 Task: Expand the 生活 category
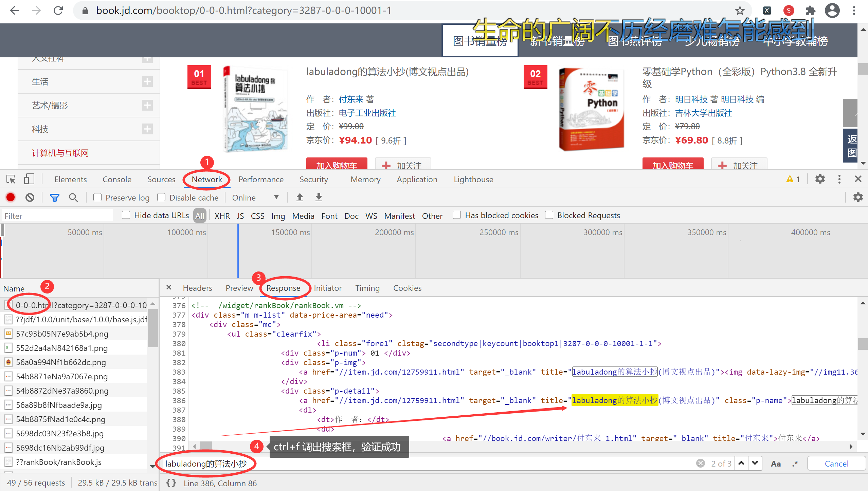(x=147, y=81)
